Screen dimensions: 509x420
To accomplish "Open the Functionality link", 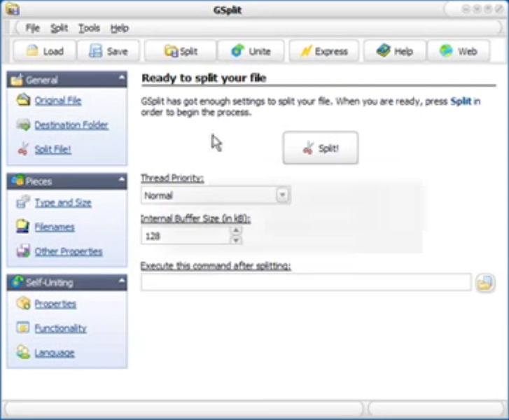I will (x=61, y=328).
